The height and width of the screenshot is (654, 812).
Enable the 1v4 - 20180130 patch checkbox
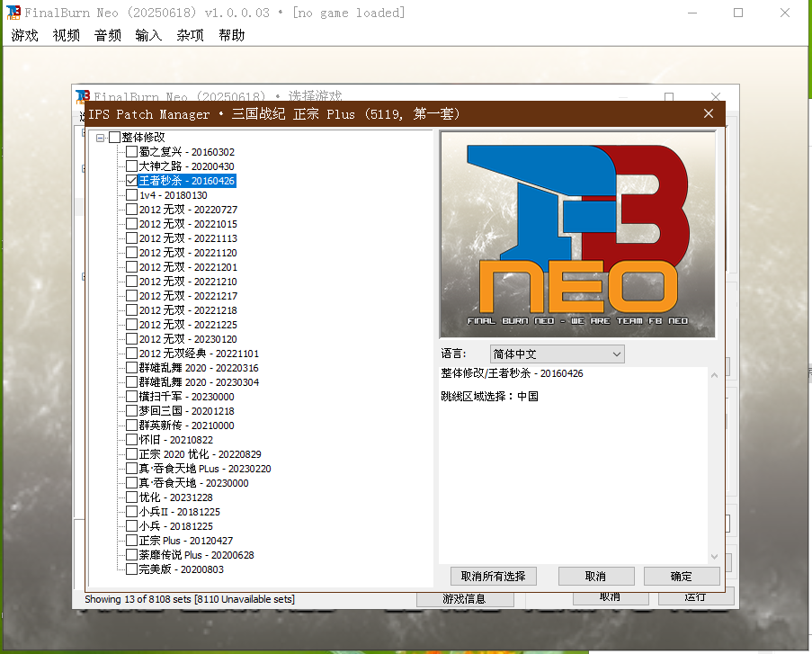[131, 195]
